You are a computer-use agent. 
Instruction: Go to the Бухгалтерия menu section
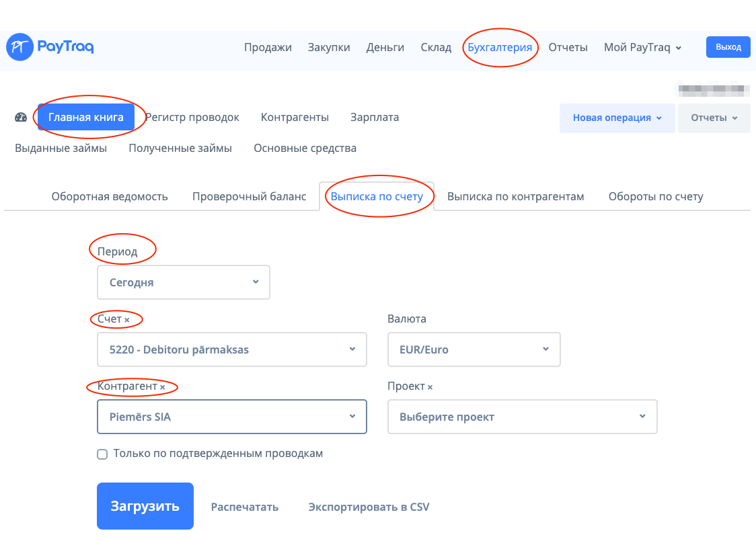pos(499,47)
